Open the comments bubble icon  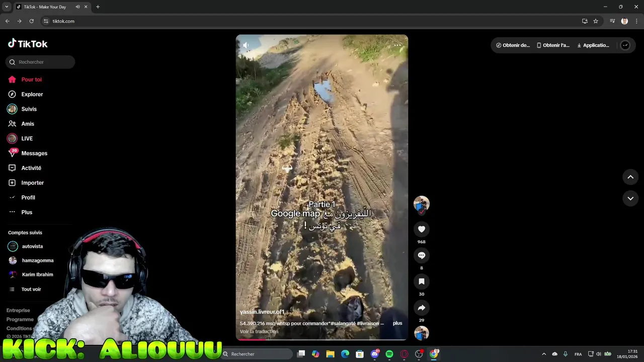pyautogui.click(x=422, y=255)
